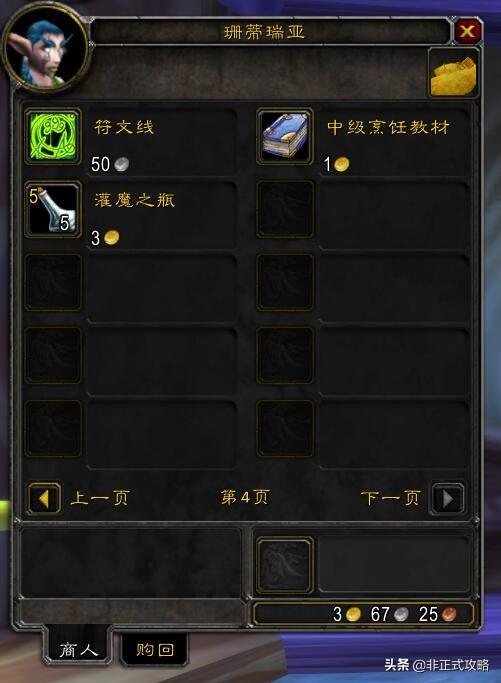Select the 中级烹饪教材 item name

click(388, 127)
